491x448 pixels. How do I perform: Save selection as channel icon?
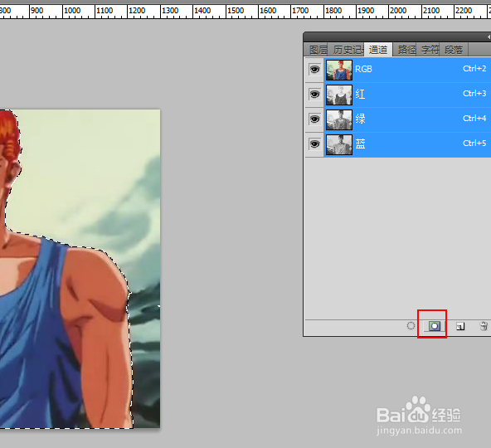point(435,326)
